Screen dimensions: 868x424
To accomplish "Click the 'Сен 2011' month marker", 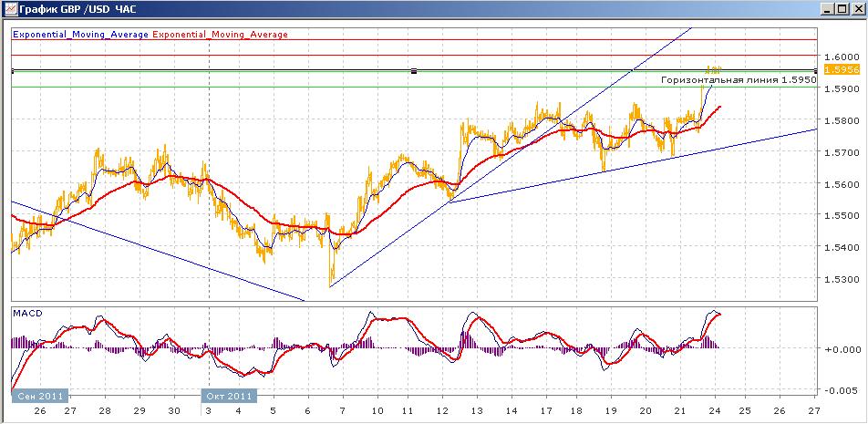I will [40, 396].
